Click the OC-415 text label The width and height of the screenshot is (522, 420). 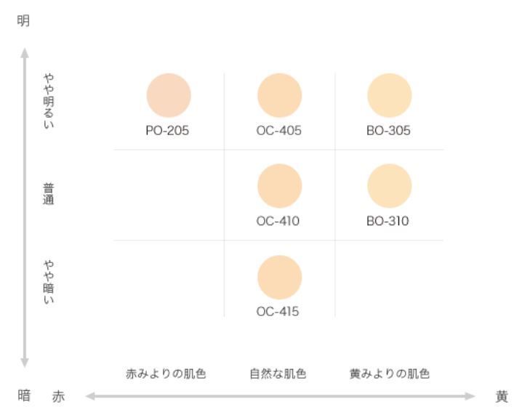[x=278, y=312]
